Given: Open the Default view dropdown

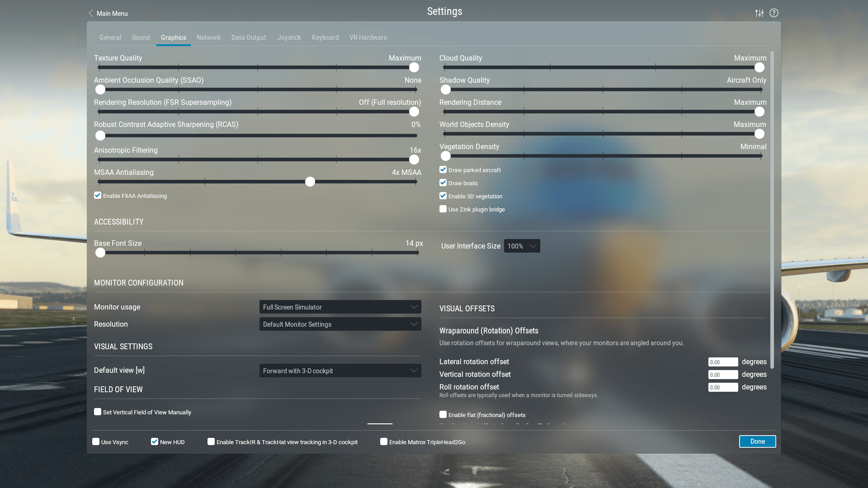Looking at the screenshot, I should (x=340, y=371).
